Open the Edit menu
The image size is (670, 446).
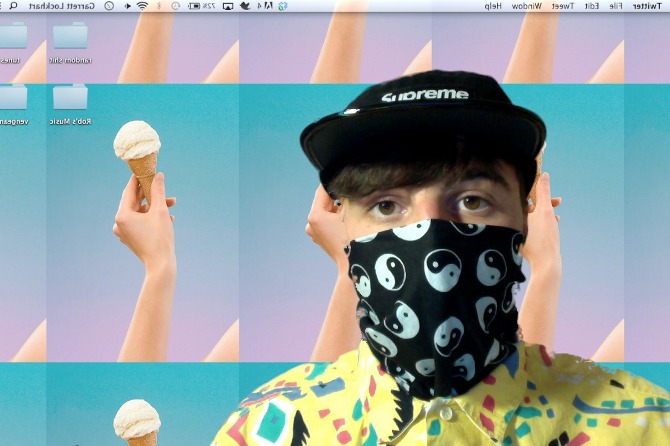[592, 6]
